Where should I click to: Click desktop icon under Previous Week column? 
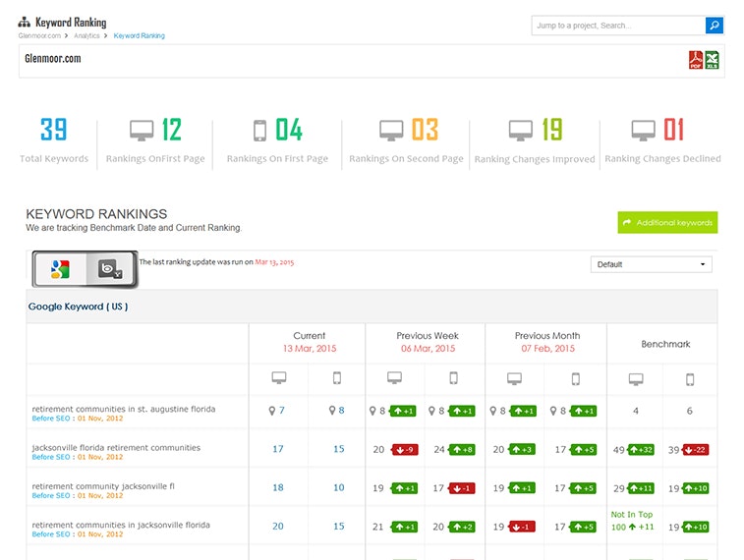pos(394,377)
